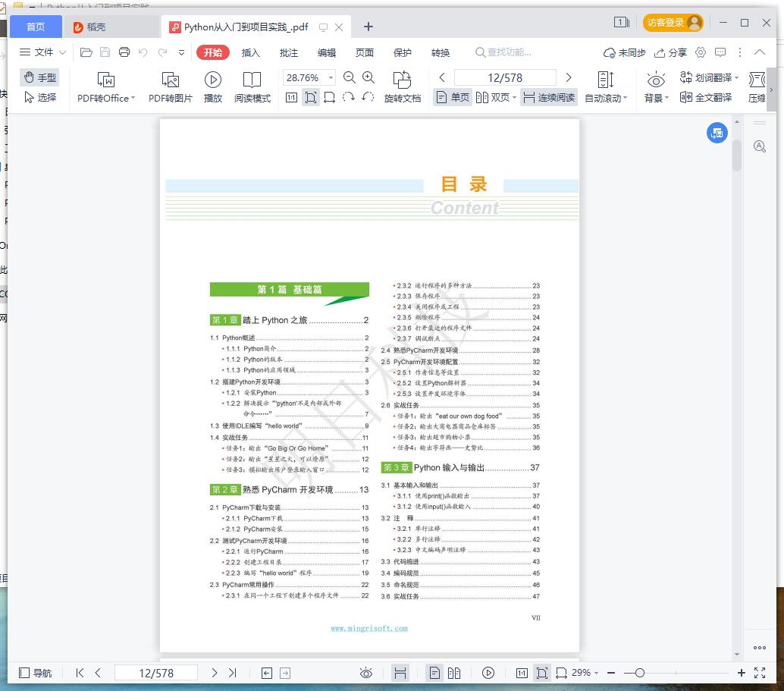Toggle continuous reading in status bar
This screenshot has height=691, width=784.
tap(400, 673)
